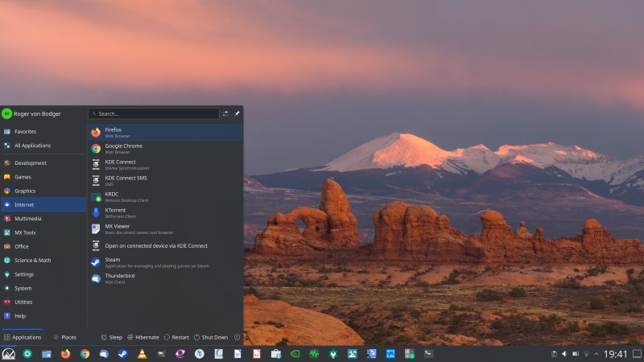The width and height of the screenshot is (644, 362).
Task: Switch to the Places tab
Action: point(64,337)
